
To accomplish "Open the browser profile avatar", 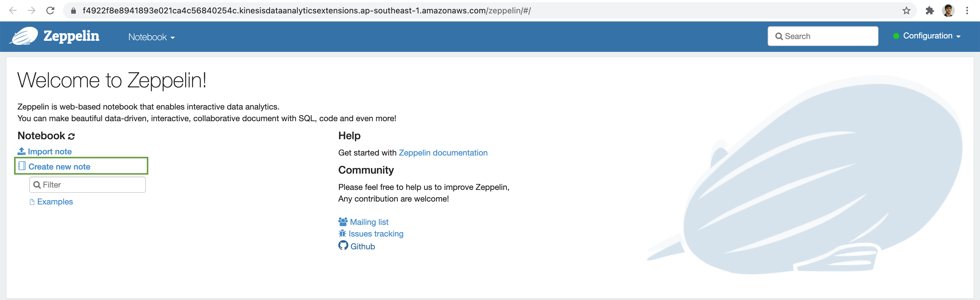I will 948,11.
